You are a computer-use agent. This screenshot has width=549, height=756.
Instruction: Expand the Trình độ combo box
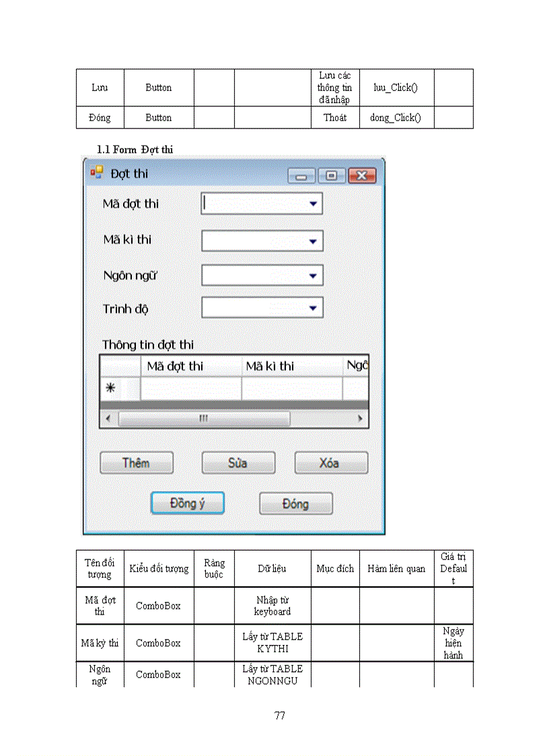point(312,307)
